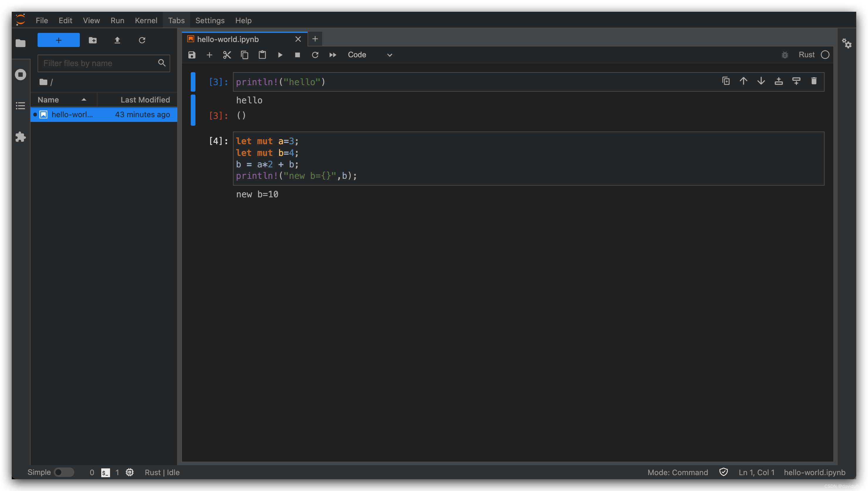
Task: Run the selected cell
Action: (x=280, y=55)
